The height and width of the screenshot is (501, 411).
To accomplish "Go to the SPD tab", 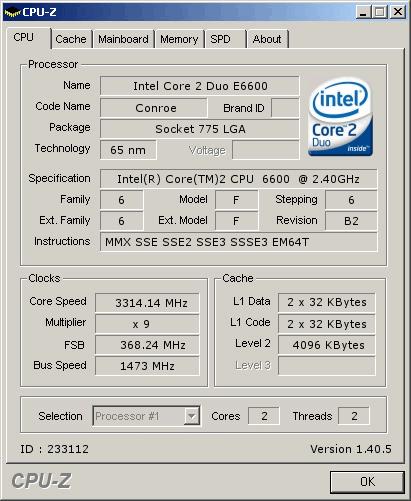I will click(225, 39).
